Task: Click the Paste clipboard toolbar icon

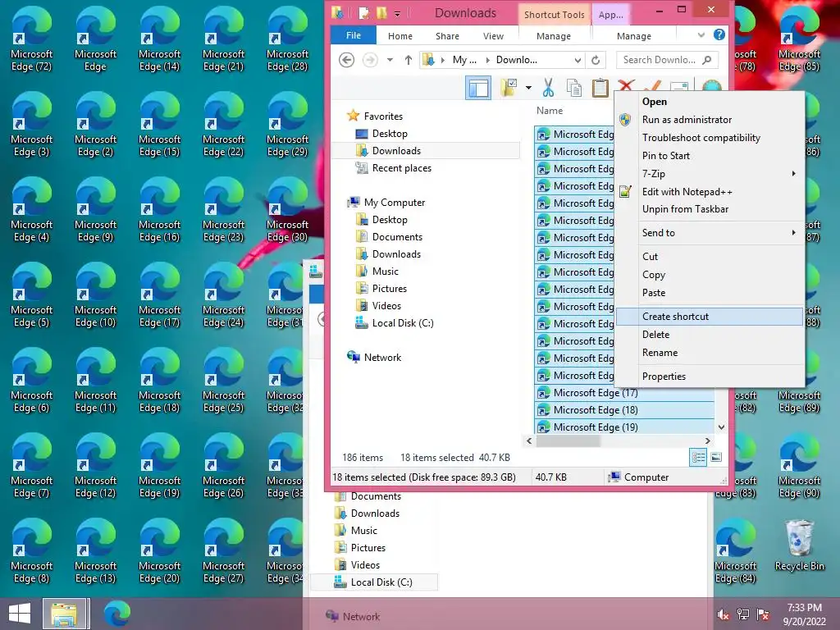Action: [x=600, y=87]
